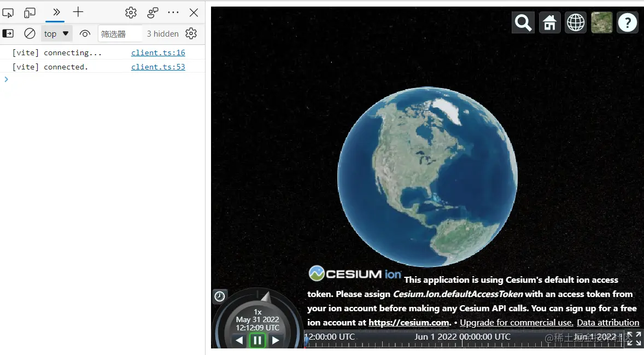
Task: Play the animation forward
Action: coord(276,340)
